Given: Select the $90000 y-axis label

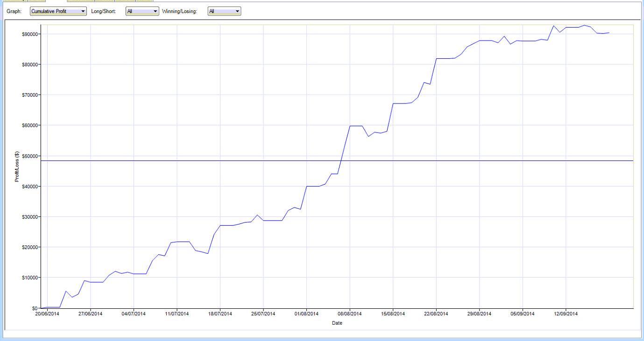Looking at the screenshot, I should (29, 34).
